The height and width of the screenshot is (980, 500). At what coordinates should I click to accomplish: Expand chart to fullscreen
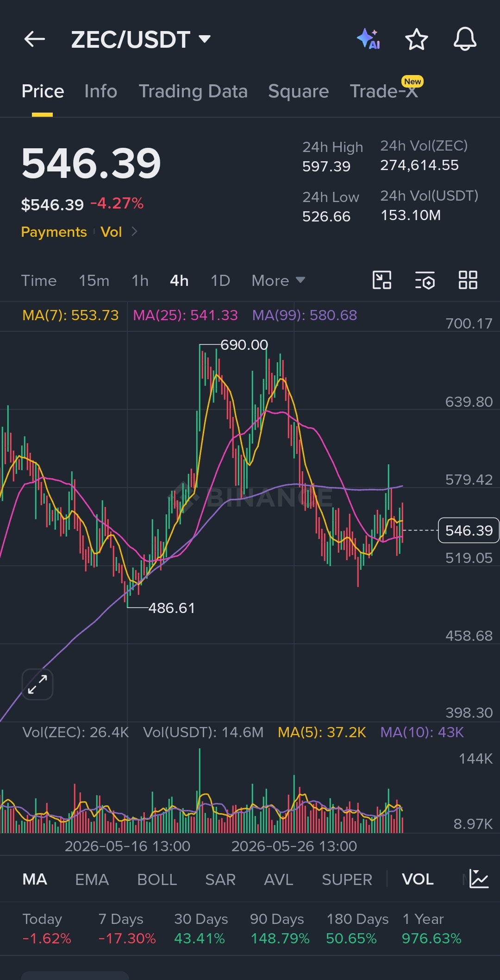(37, 684)
